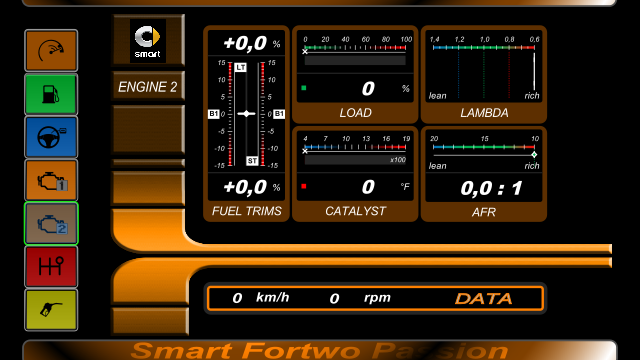Open the DATA button
This screenshot has width=640, height=360.
[x=484, y=299]
